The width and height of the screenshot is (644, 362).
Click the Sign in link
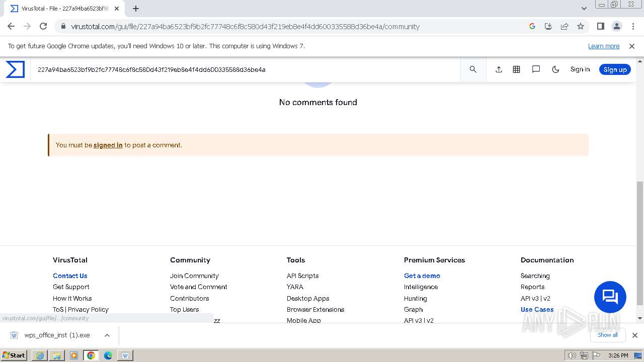[580, 69]
